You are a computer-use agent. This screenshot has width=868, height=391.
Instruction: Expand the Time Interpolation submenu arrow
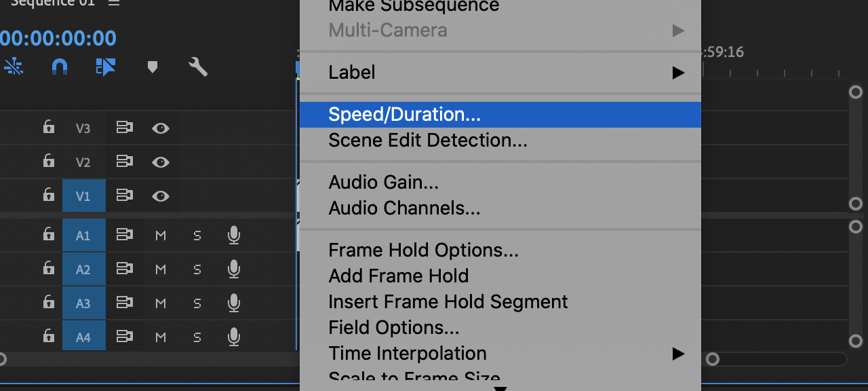coord(678,354)
